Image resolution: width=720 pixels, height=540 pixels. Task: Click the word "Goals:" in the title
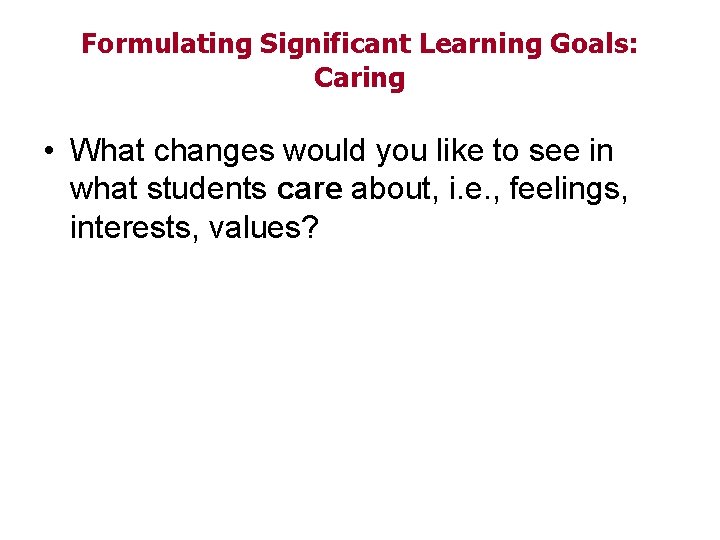600,44
